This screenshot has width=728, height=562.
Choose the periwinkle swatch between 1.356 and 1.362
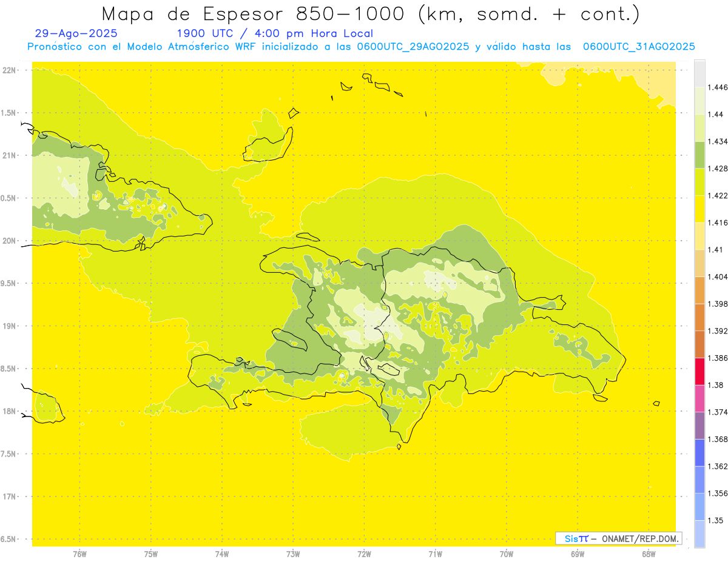point(699,479)
